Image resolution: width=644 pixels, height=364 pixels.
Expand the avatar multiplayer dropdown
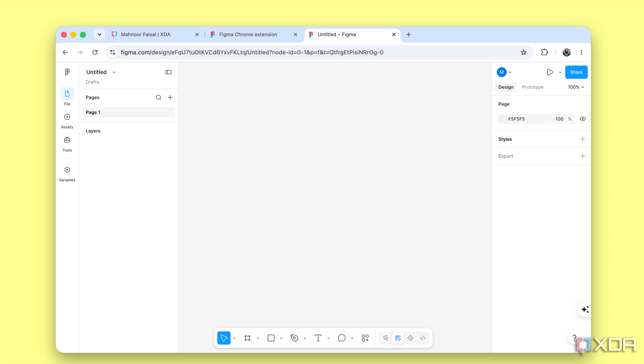tap(510, 72)
